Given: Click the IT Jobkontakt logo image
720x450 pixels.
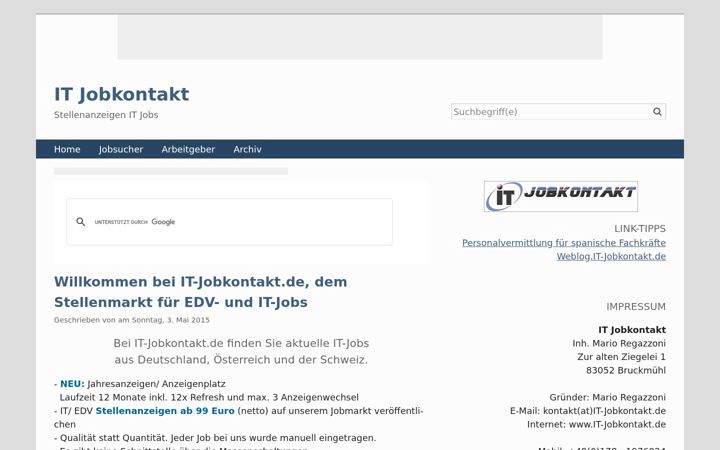Looking at the screenshot, I should coord(561,197).
